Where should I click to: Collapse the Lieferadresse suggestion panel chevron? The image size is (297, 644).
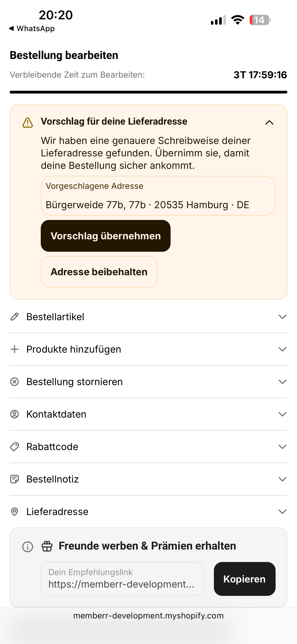tap(269, 123)
